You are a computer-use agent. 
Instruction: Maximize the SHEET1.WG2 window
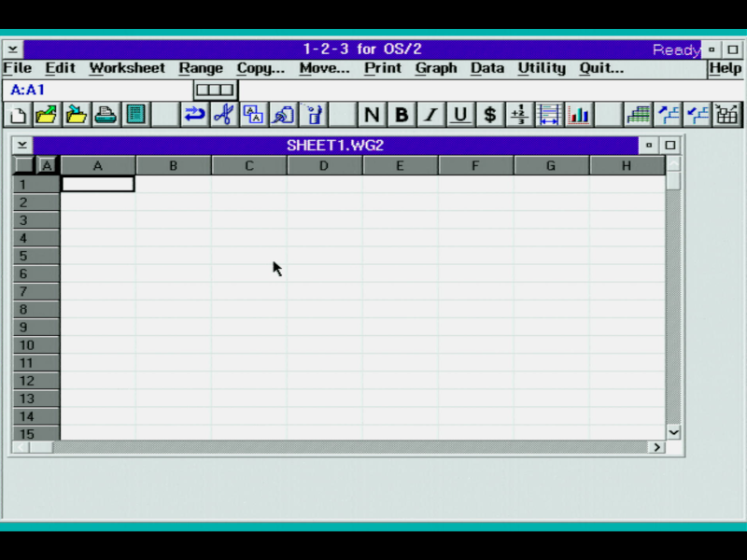point(669,146)
